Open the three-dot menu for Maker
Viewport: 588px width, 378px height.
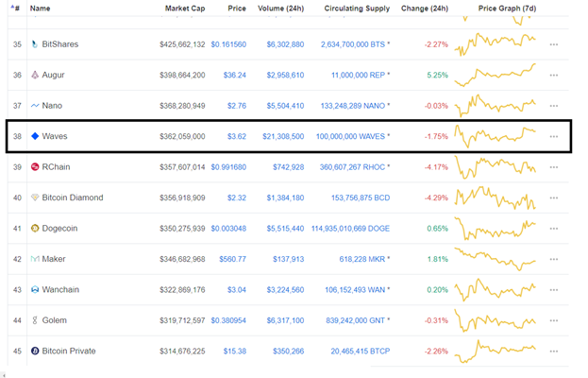point(553,259)
